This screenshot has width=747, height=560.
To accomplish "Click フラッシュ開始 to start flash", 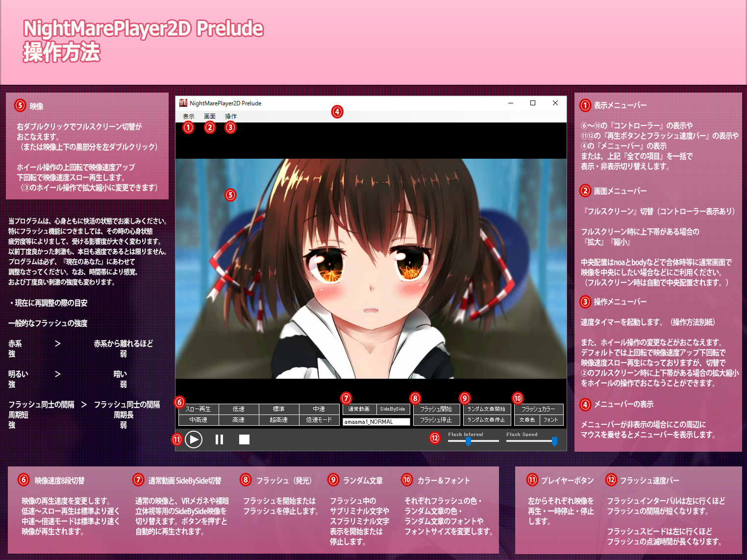I will click(x=436, y=409).
